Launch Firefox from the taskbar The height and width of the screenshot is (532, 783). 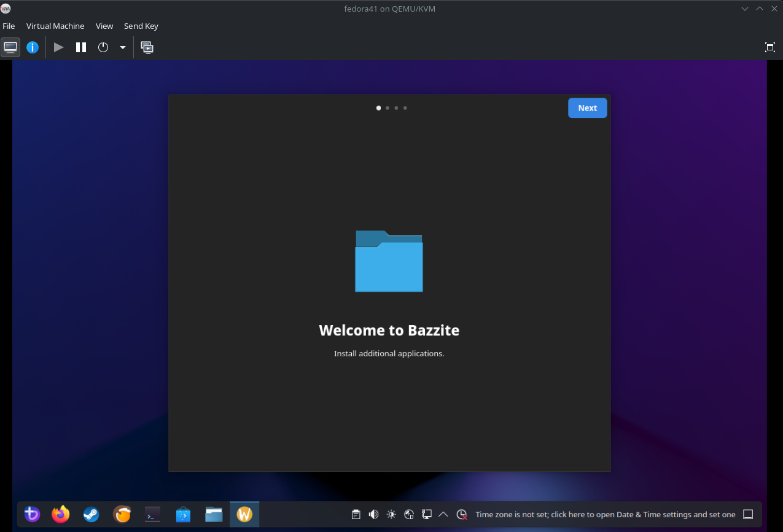61,514
